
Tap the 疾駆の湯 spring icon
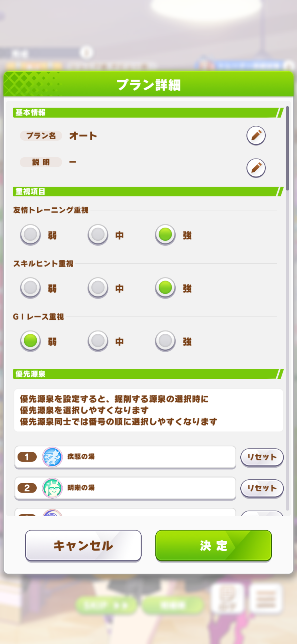tap(52, 457)
